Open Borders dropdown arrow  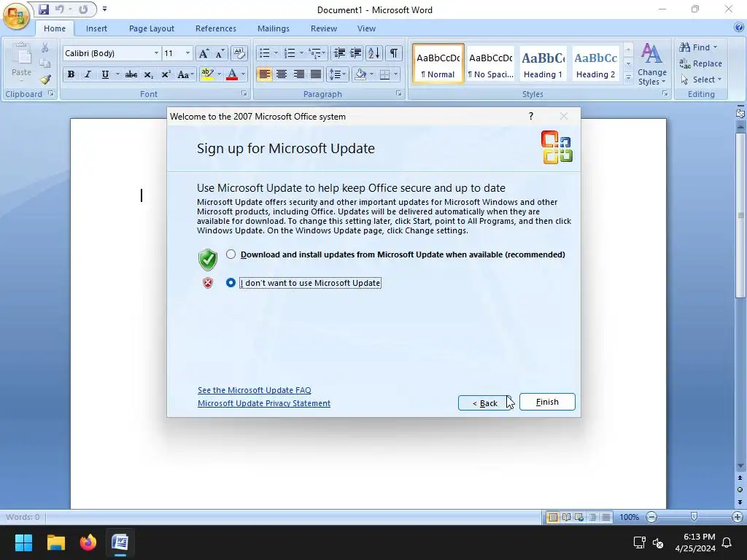point(396,74)
